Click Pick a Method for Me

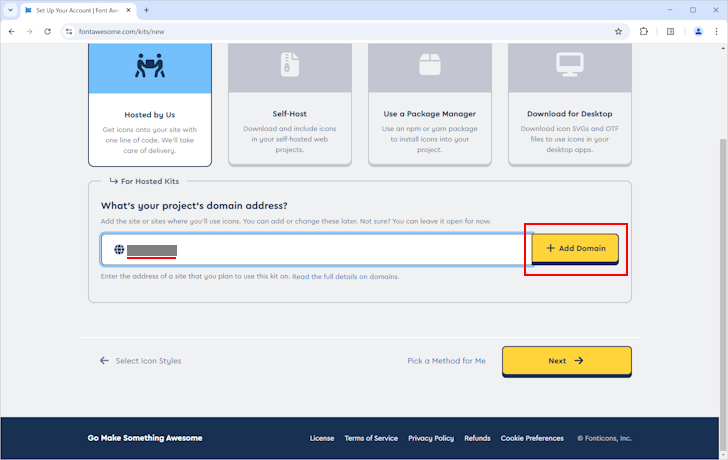click(x=446, y=360)
